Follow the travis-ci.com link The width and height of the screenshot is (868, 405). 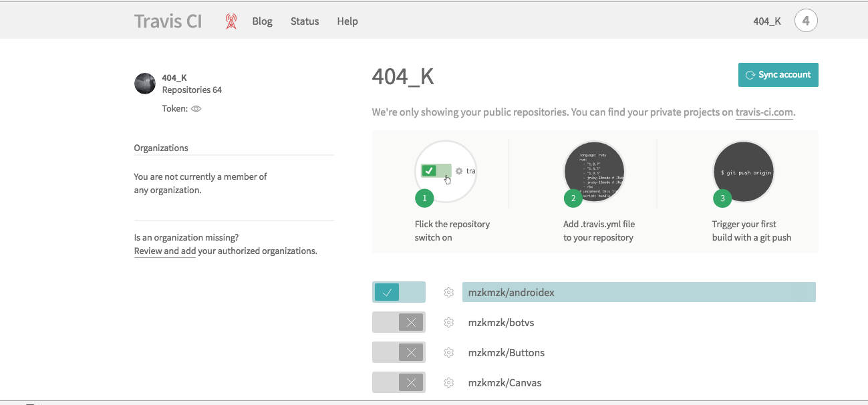[x=764, y=112]
